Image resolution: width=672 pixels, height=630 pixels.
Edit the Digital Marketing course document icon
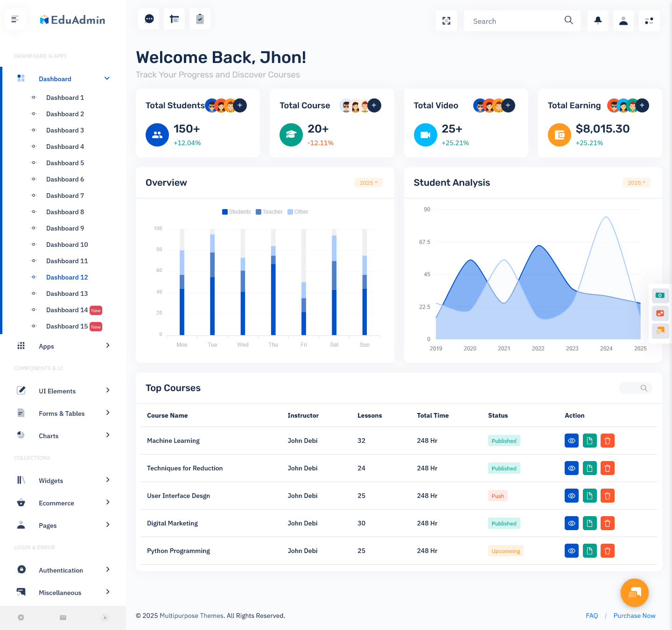(x=589, y=523)
